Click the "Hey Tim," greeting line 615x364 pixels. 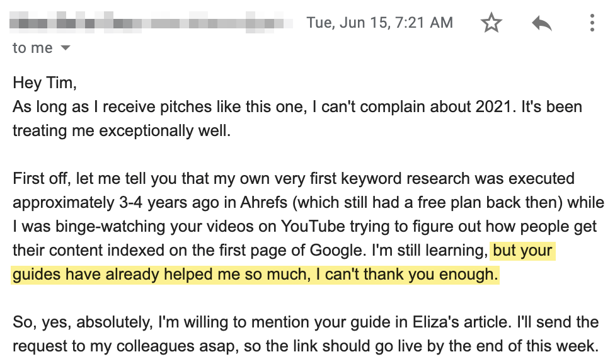[45, 83]
